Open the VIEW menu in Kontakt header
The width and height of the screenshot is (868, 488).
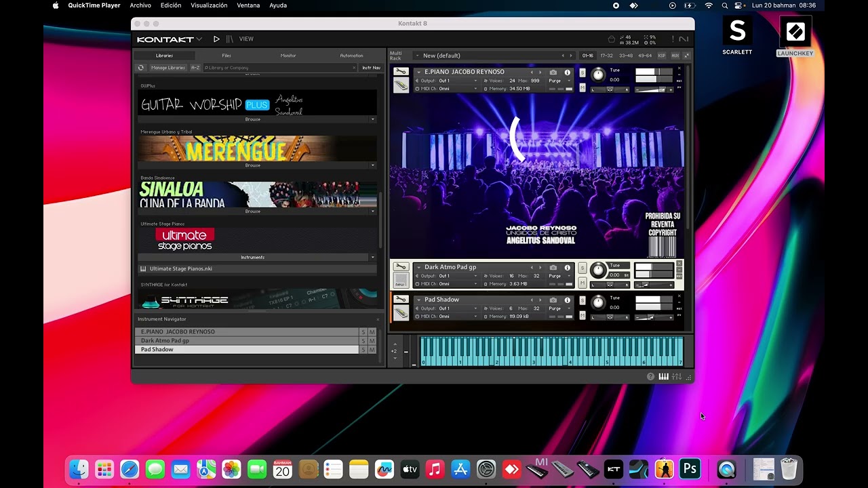[246, 39]
